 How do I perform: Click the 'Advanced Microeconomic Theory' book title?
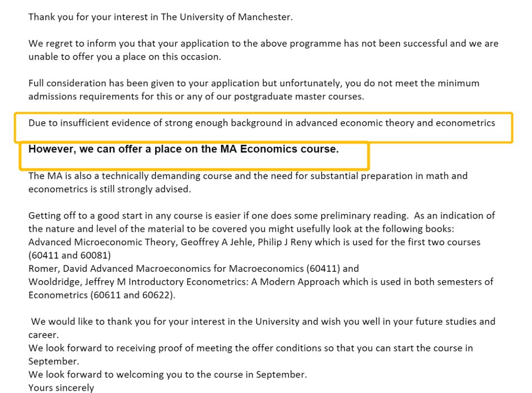(102, 242)
